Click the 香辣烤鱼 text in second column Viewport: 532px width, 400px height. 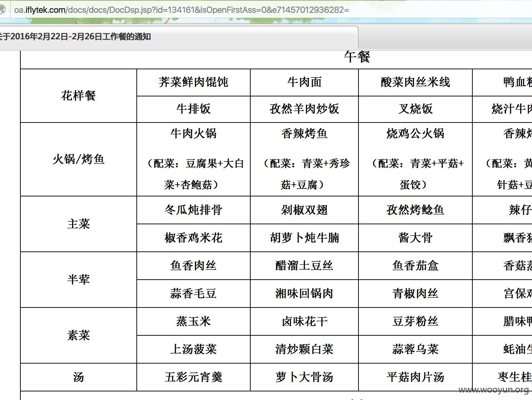(x=305, y=134)
